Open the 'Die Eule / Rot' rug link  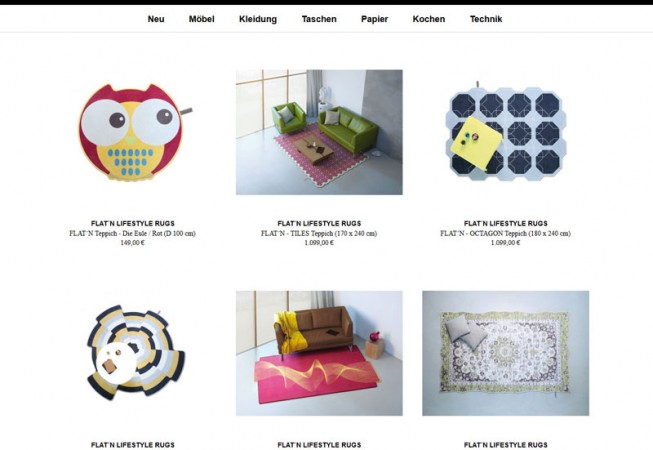[x=132, y=234]
